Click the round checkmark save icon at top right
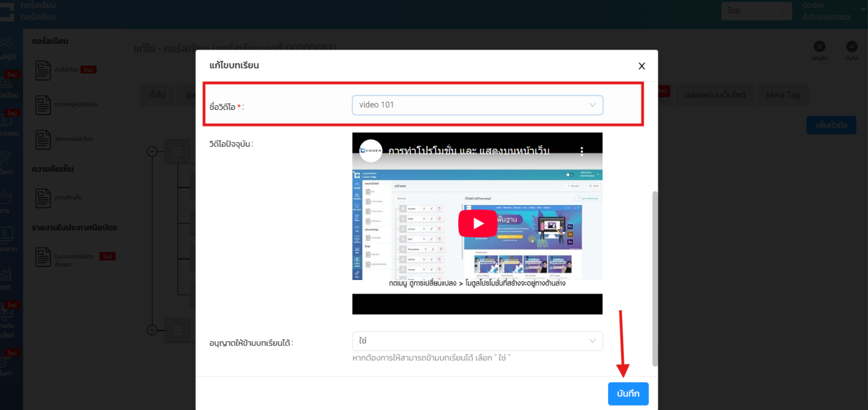 (x=852, y=46)
